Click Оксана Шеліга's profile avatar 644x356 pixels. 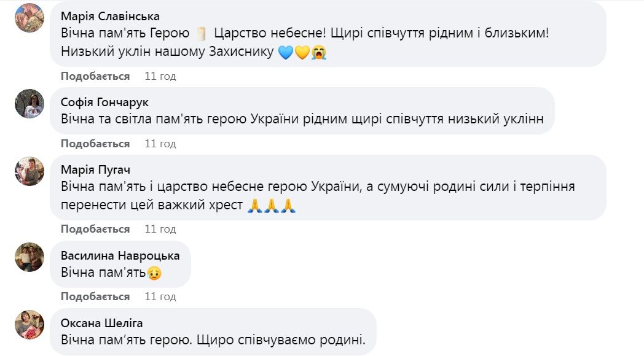[29, 325]
